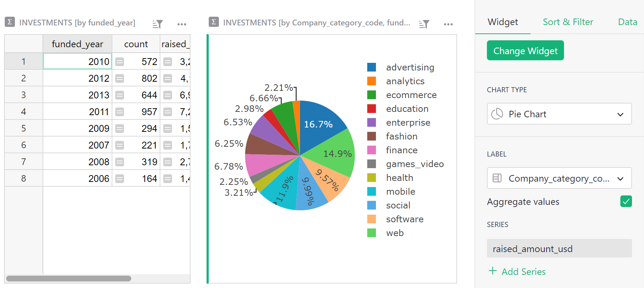This screenshot has height=288, width=644.
Task: Open the Company_category_code label dropdown
Action: point(559,178)
